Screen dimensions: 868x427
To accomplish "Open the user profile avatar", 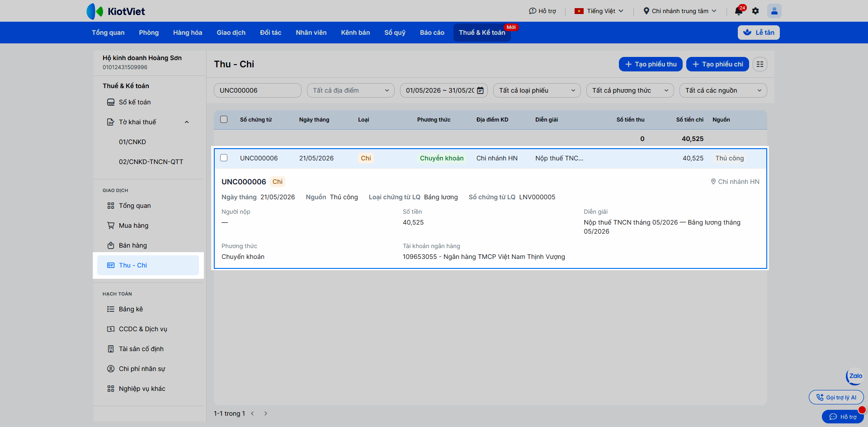I will (774, 11).
